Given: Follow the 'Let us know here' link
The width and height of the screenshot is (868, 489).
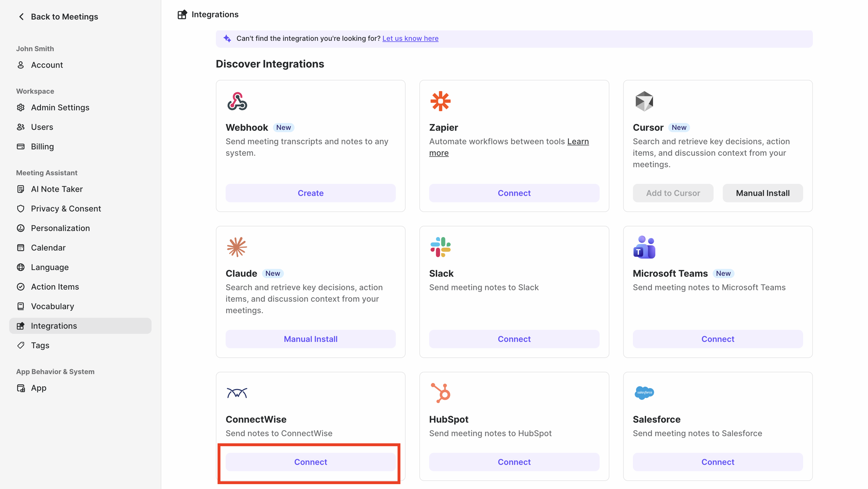Looking at the screenshot, I should (410, 38).
